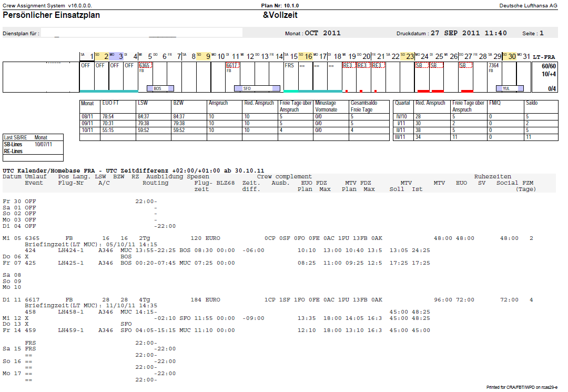This screenshot has width=568, height=392.
Task: Click the FRS entry on day 15
Action: pyautogui.click(x=289, y=66)
